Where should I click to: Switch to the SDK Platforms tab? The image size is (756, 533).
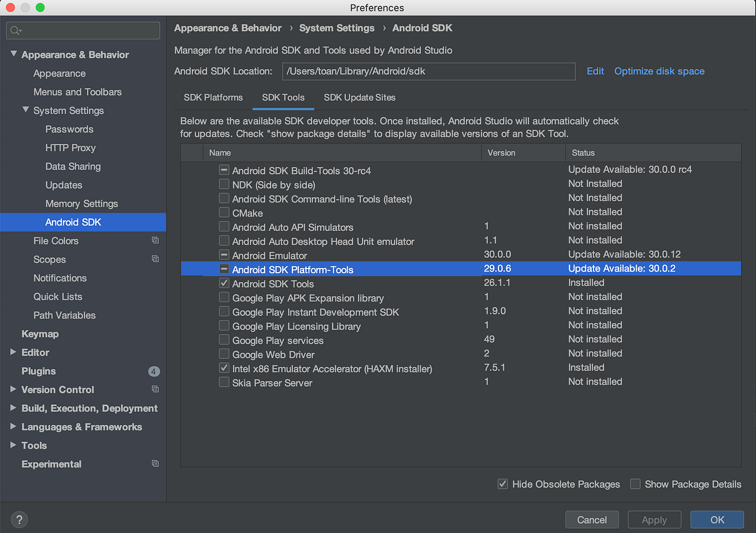coord(213,97)
